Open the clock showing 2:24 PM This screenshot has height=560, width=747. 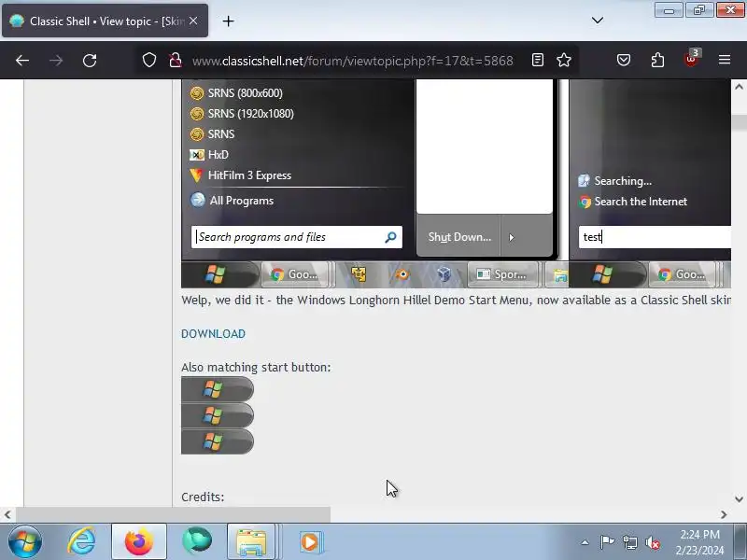coord(699,542)
